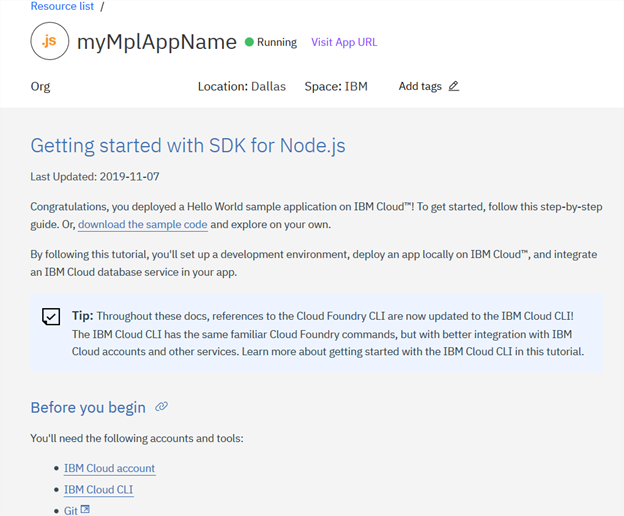Screen dimensions: 624x516
Task: Click the Getting started with SDK for Node.js heading
Action: [188, 146]
